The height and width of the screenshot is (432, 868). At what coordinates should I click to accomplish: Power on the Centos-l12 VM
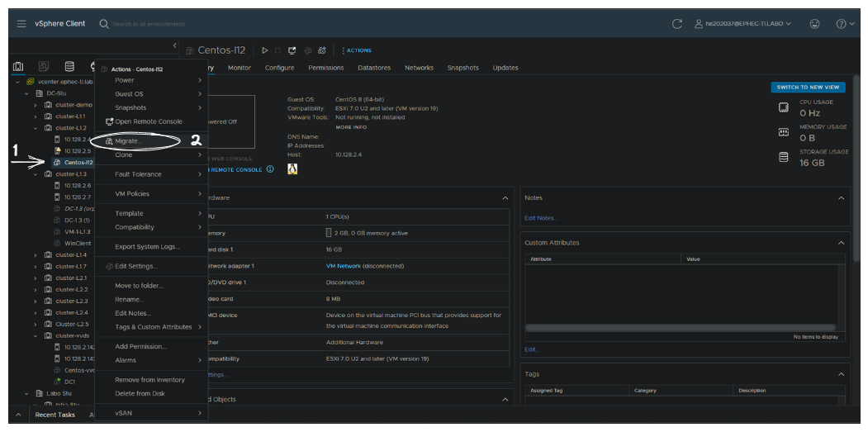(264, 50)
